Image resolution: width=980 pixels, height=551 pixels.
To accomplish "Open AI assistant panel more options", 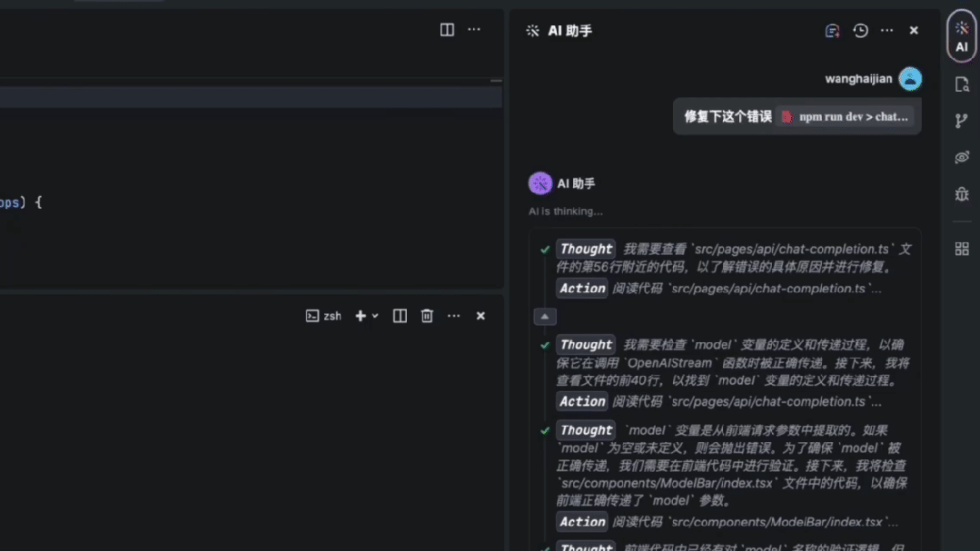I will click(886, 31).
